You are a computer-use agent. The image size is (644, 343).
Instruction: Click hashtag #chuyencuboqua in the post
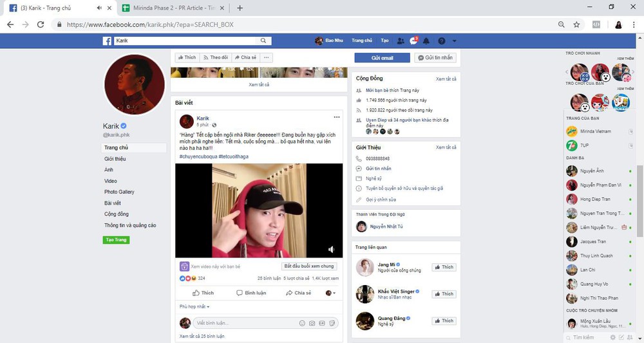click(198, 156)
